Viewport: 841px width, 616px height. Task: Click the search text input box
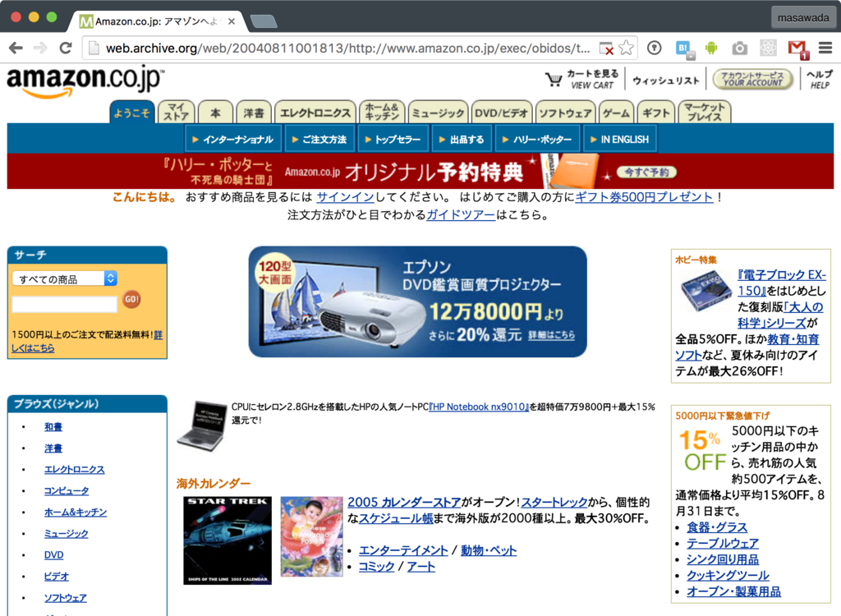coord(64,304)
